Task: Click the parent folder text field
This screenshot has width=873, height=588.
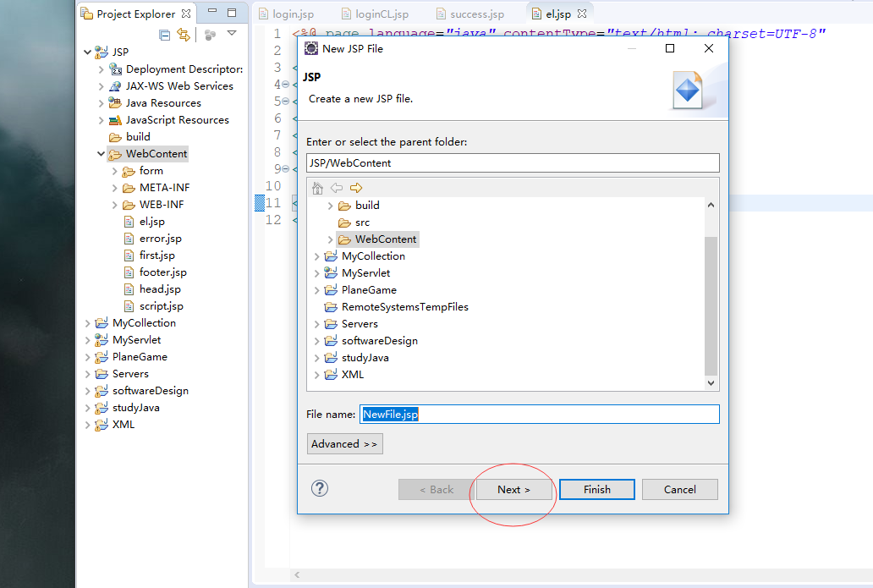Action: [x=513, y=163]
